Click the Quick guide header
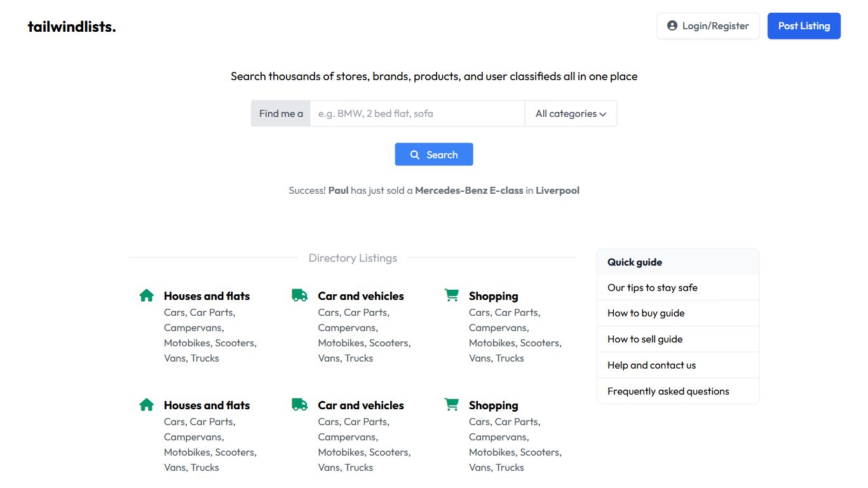Image resolution: width=868 pixels, height=488 pixels. [678, 262]
